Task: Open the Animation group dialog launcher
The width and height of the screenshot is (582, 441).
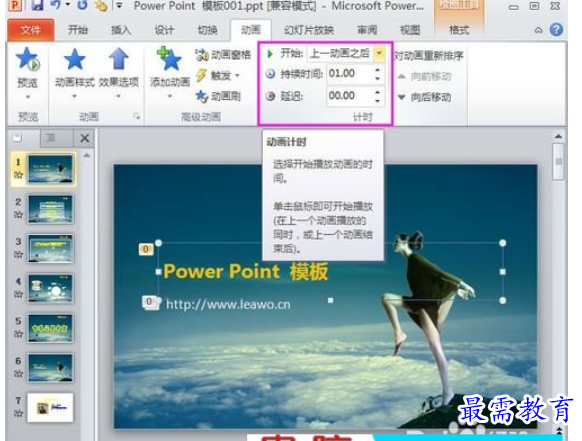Action: pos(137,117)
